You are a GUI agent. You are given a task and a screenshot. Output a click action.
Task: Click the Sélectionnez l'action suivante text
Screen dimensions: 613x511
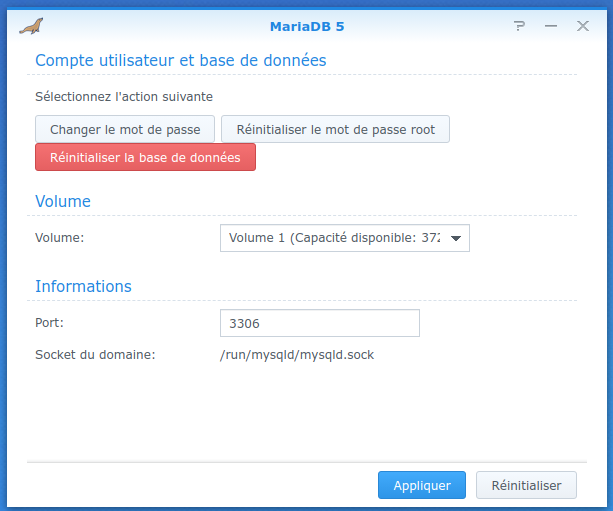pyautogui.click(x=124, y=97)
